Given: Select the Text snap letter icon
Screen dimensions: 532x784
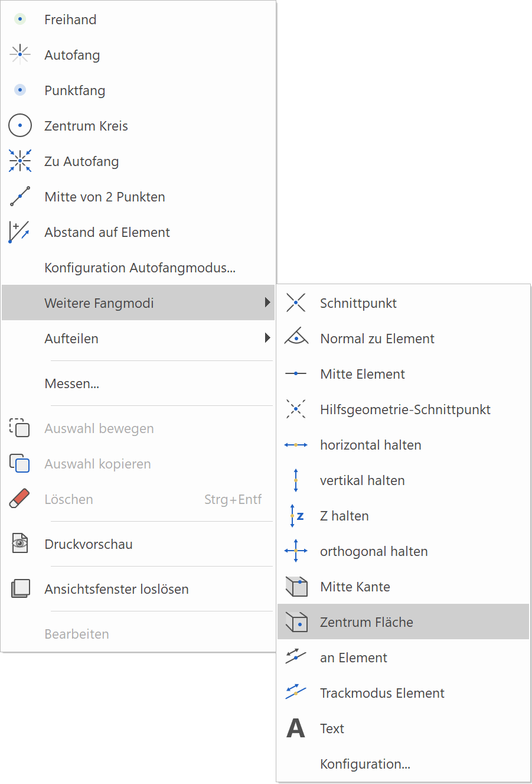Looking at the screenshot, I should tap(296, 728).
